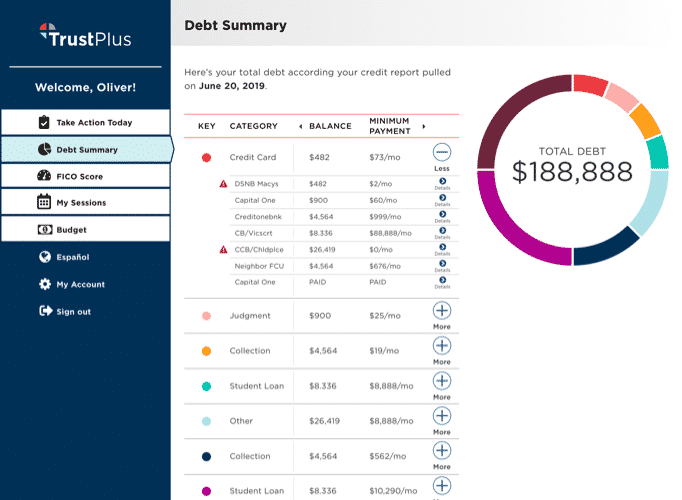This screenshot has width=682, height=500.
Task: Click right arrow after Minimum Payment header
Action: 424,127
